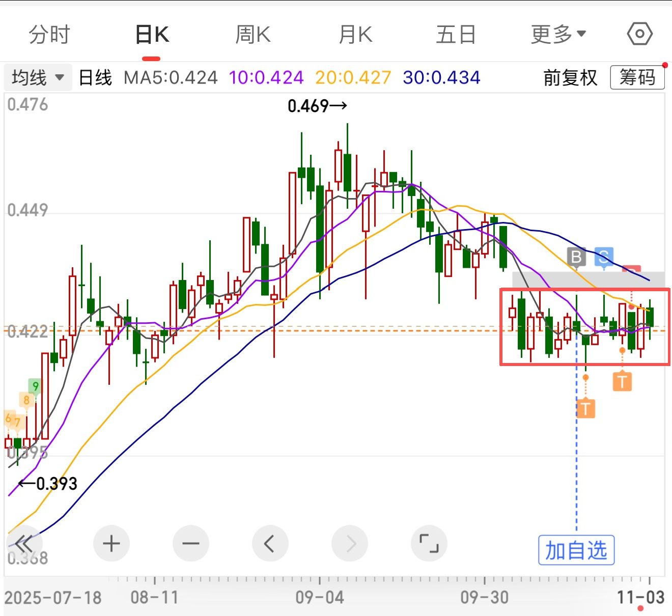Jump to earliest data double-arrow icon
The image size is (672, 616).
pyautogui.click(x=24, y=544)
